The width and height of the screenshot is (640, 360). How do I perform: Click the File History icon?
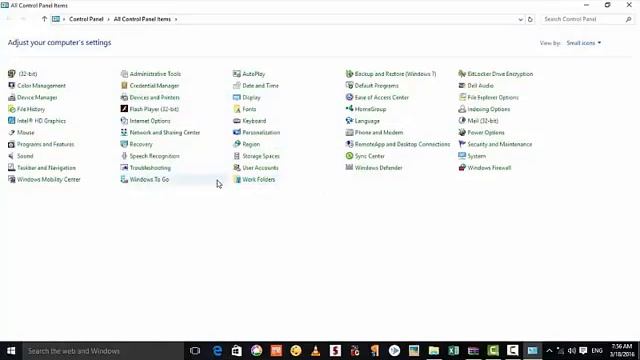[x=11, y=109]
